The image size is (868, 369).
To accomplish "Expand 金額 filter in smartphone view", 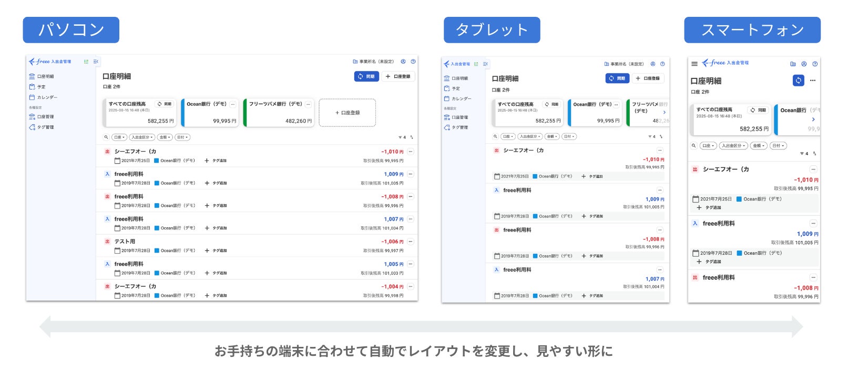I will tap(758, 146).
